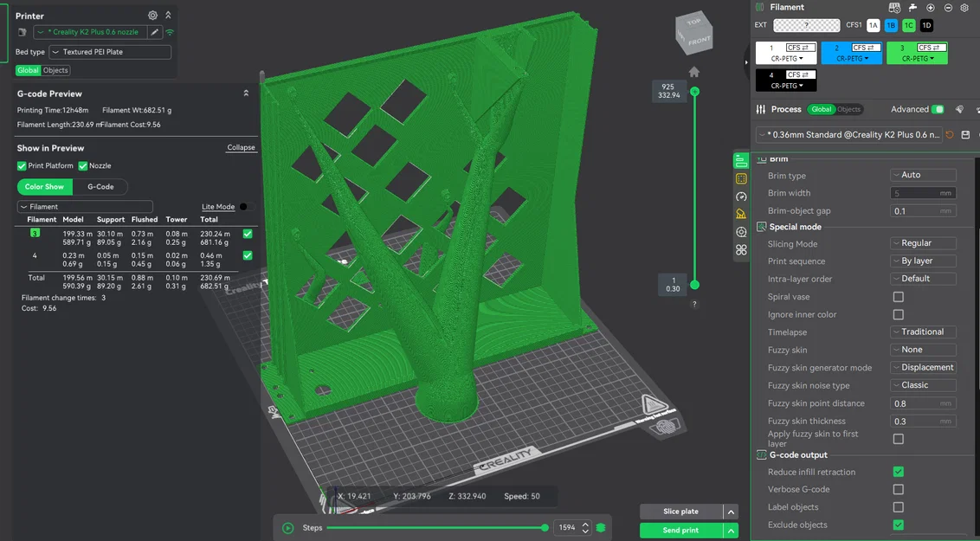Open filament settings gear icon
The image size is (980, 541).
[x=964, y=8]
